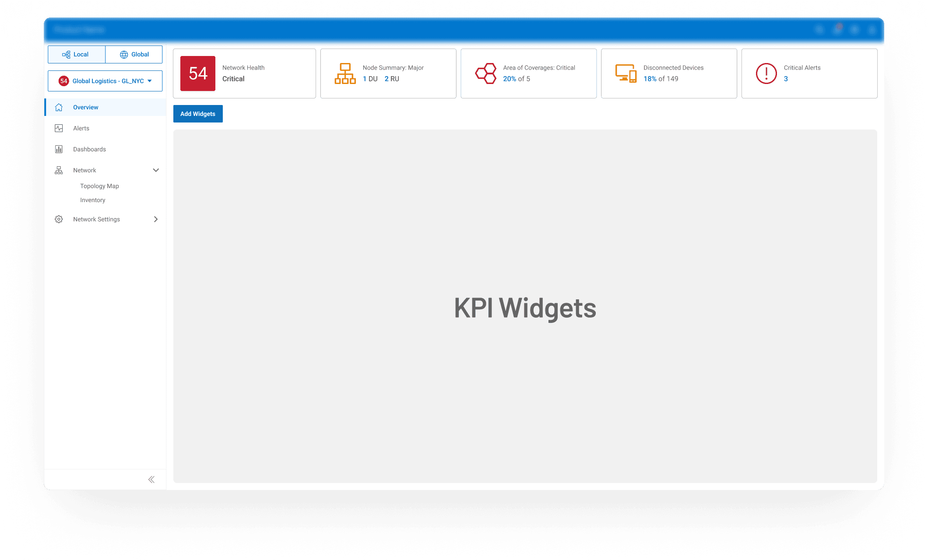Click the Node Summary hierarchy icon
Screen dimensions: 928x560
(345, 73)
